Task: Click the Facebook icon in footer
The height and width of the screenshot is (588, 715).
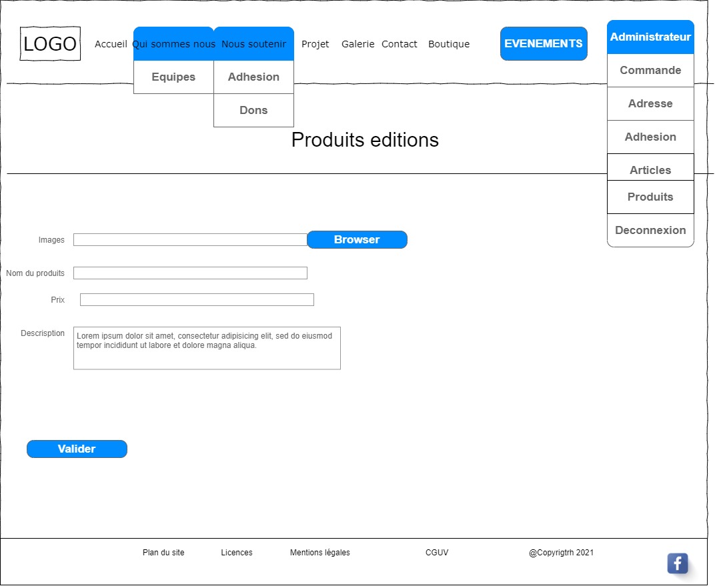Action: [x=677, y=563]
